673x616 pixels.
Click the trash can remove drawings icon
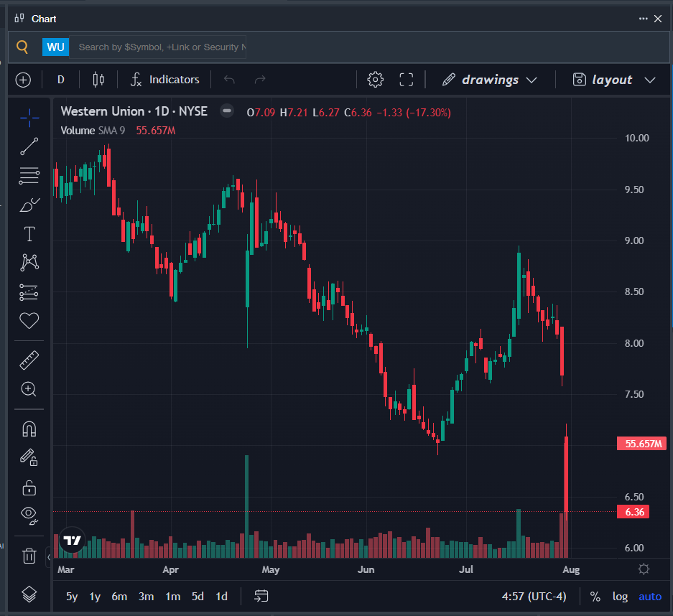point(29,556)
